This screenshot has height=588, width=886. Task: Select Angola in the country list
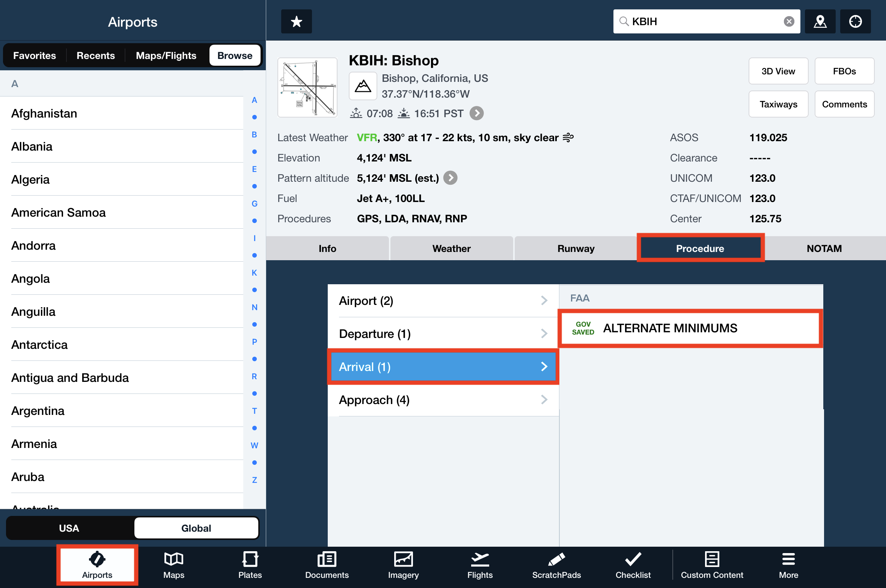tap(122, 279)
